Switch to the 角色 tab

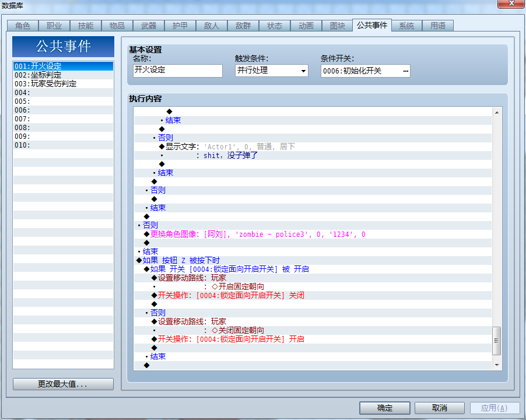click(23, 26)
